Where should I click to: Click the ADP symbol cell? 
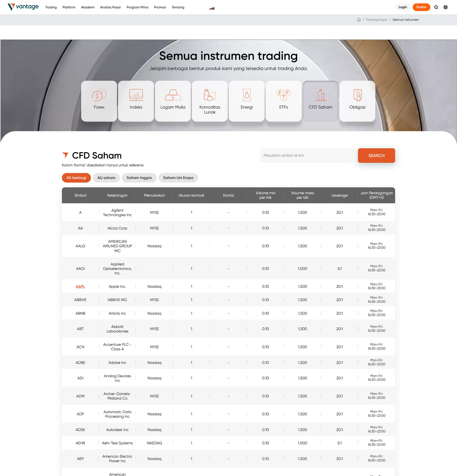click(80, 414)
